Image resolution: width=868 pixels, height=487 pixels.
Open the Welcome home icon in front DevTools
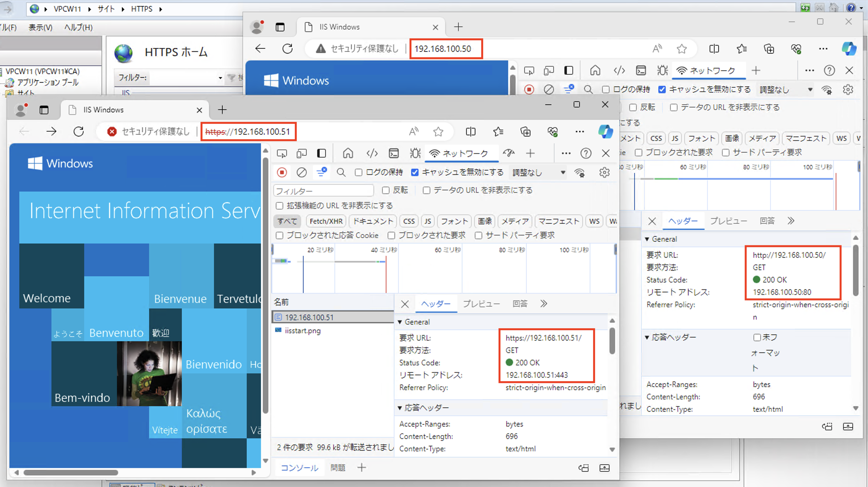coord(348,153)
